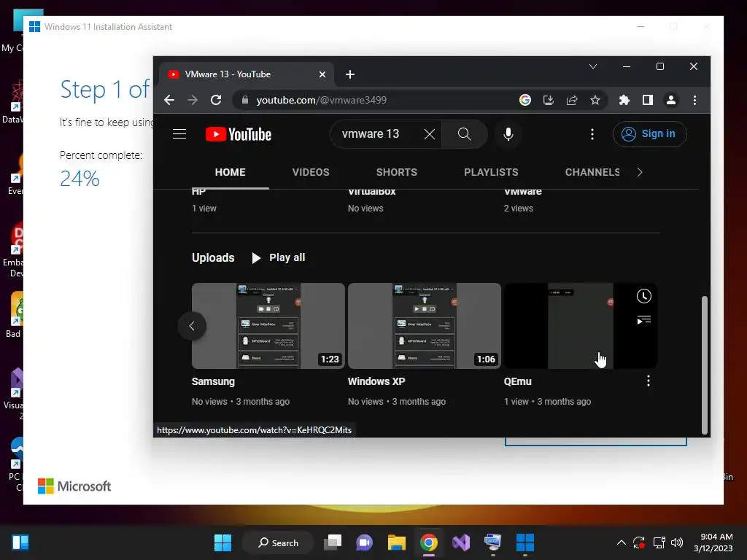Screen dimensions: 747x560
Task: Search with voice microphone
Action: click(508, 134)
